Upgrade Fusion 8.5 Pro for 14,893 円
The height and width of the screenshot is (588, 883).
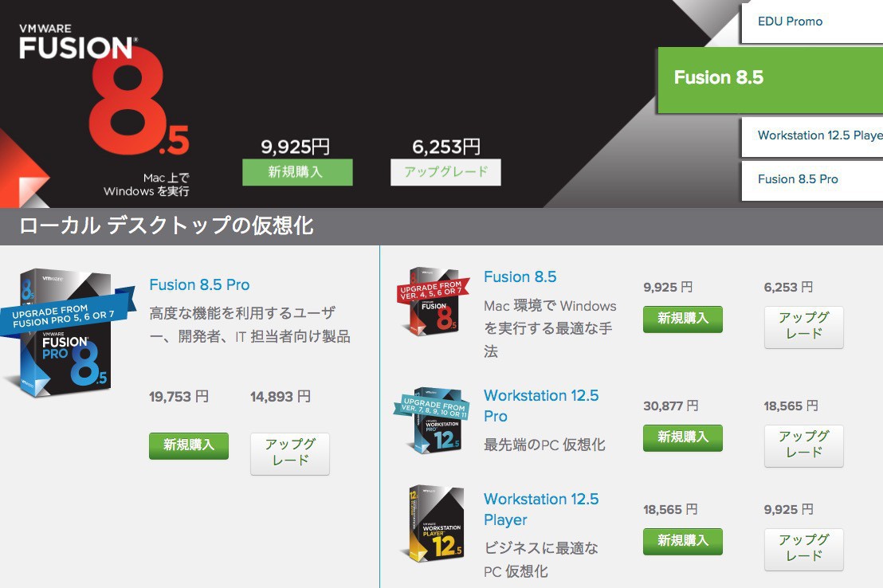pyautogui.click(x=290, y=453)
